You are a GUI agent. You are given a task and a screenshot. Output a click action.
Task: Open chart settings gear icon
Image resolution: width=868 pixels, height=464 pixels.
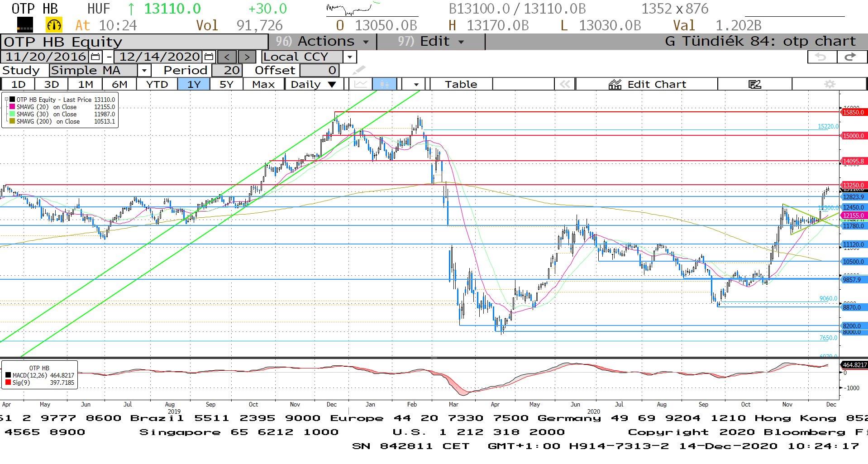[830, 84]
